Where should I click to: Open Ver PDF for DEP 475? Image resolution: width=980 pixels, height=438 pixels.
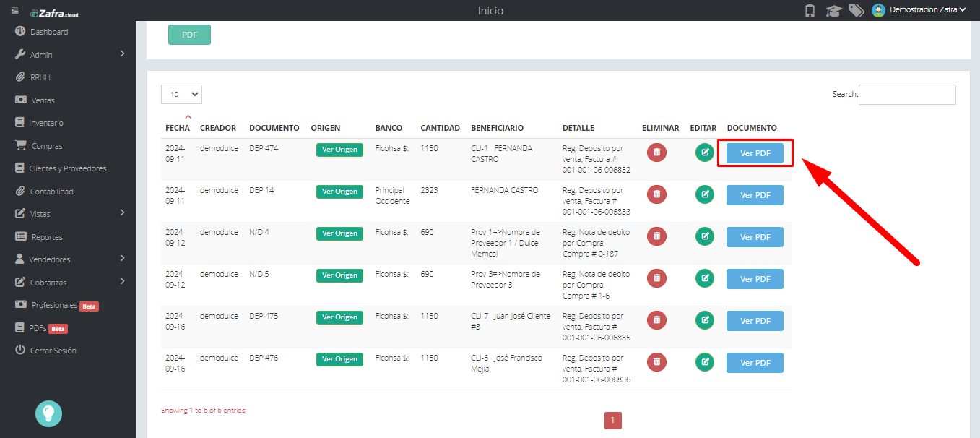(x=755, y=321)
